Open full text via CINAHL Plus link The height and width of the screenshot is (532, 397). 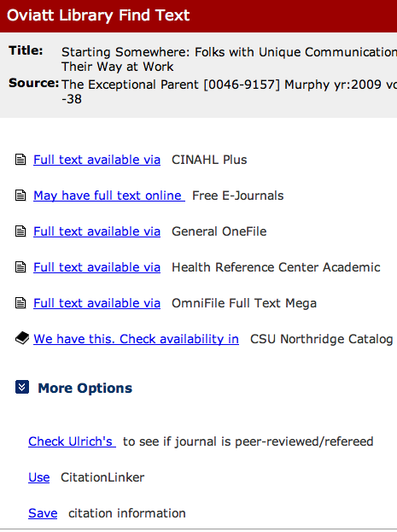[x=96, y=160]
